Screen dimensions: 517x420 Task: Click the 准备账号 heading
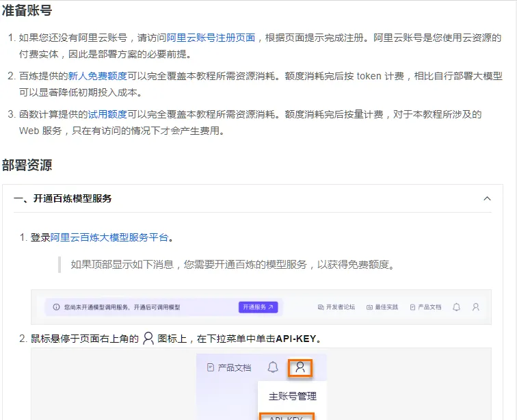coord(27,10)
